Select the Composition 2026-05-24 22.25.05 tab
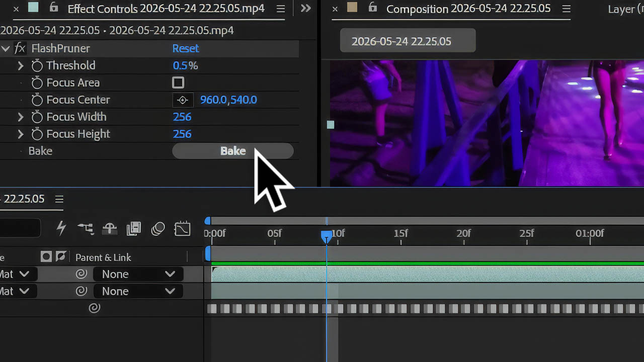644x362 pixels. 468,9
